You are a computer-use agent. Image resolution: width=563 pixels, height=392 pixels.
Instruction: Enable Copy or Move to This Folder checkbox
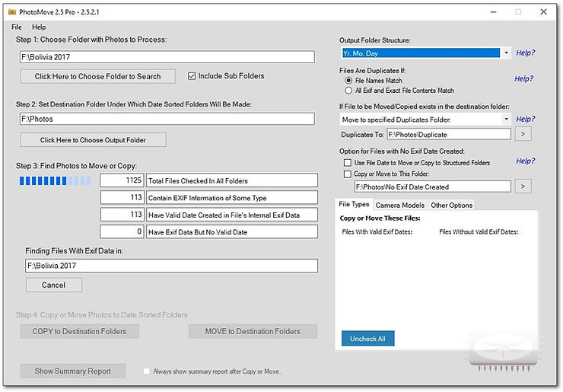click(x=348, y=174)
